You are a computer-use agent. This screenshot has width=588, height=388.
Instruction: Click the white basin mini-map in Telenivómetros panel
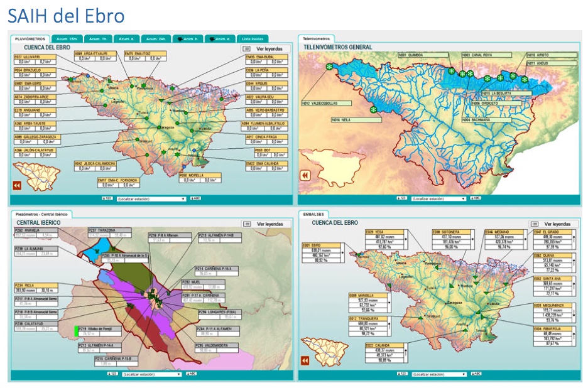click(x=331, y=168)
